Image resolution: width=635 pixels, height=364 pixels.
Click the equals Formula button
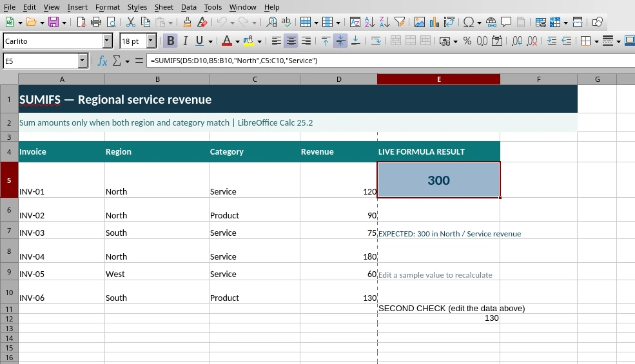pyautogui.click(x=139, y=61)
